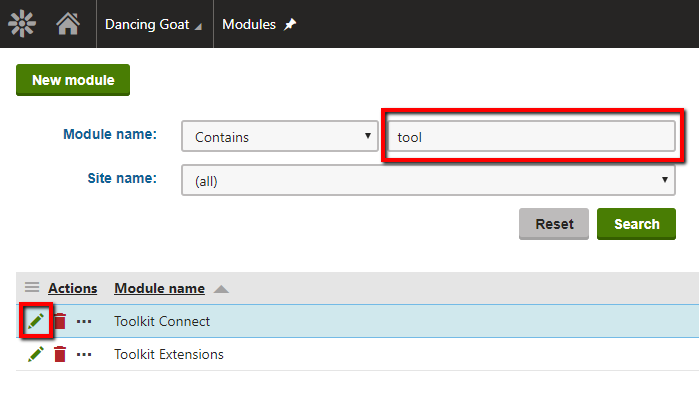This screenshot has height=397, width=699.
Task: Open the Modules breadcrumb item
Action: click(249, 24)
